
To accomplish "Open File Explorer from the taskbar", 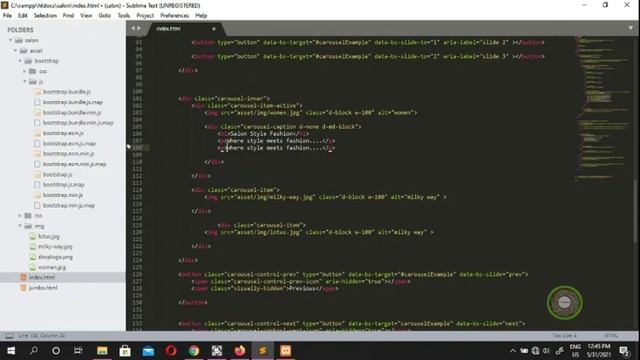I will [x=102, y=351].
